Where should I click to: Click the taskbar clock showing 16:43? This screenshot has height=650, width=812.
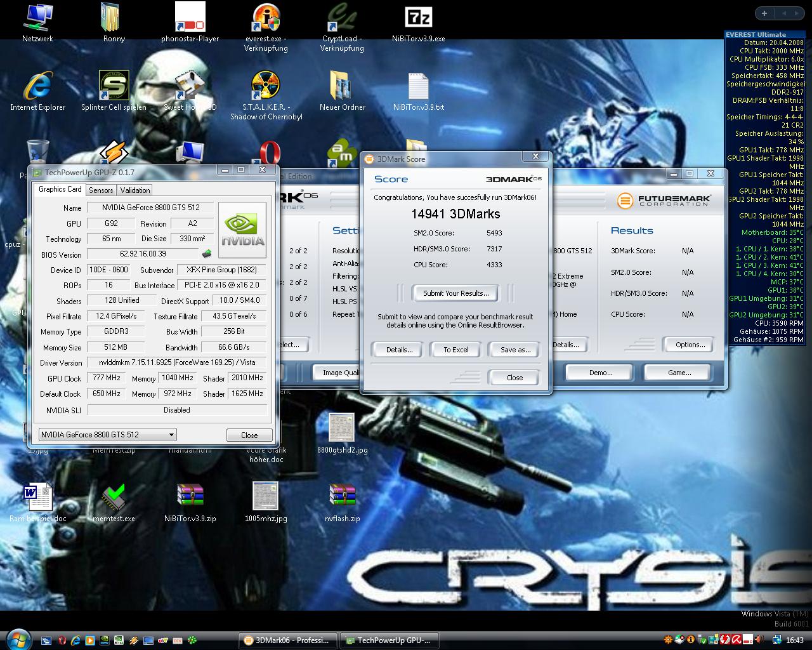point(795,640)
